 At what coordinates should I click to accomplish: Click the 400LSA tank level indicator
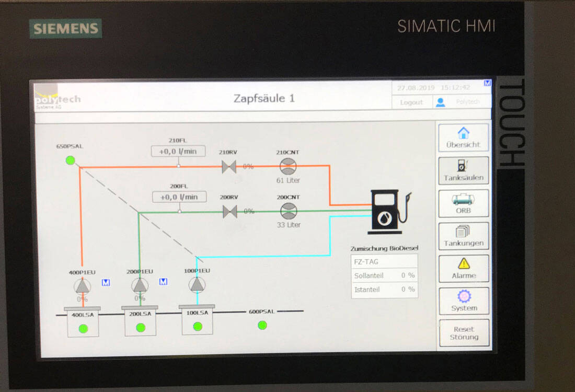[x=83, y=329]
